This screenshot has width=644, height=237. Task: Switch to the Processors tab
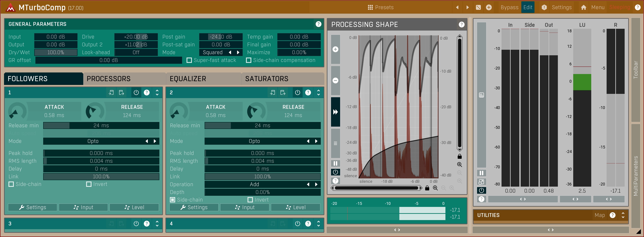point(108,79)
